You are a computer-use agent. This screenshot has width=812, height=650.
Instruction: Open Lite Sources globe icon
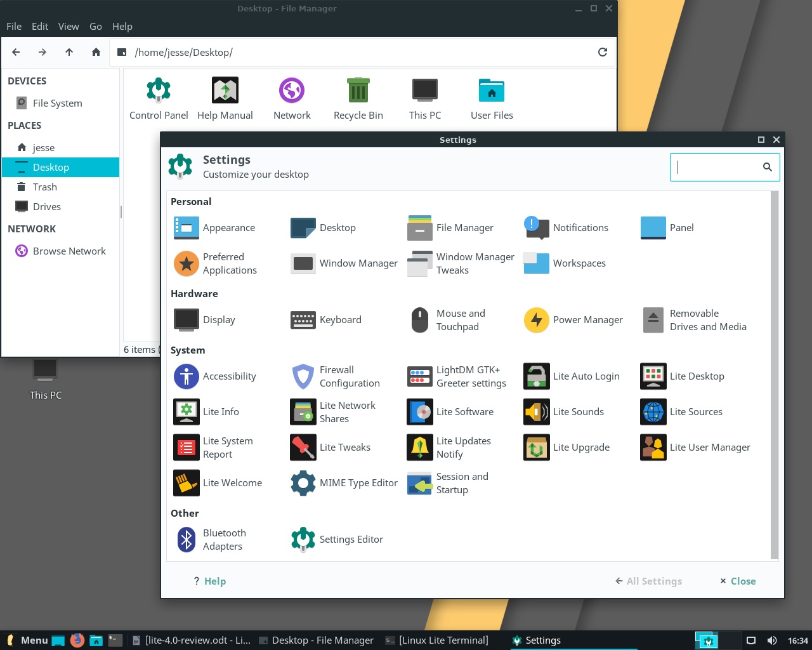[x=653, y=412]
